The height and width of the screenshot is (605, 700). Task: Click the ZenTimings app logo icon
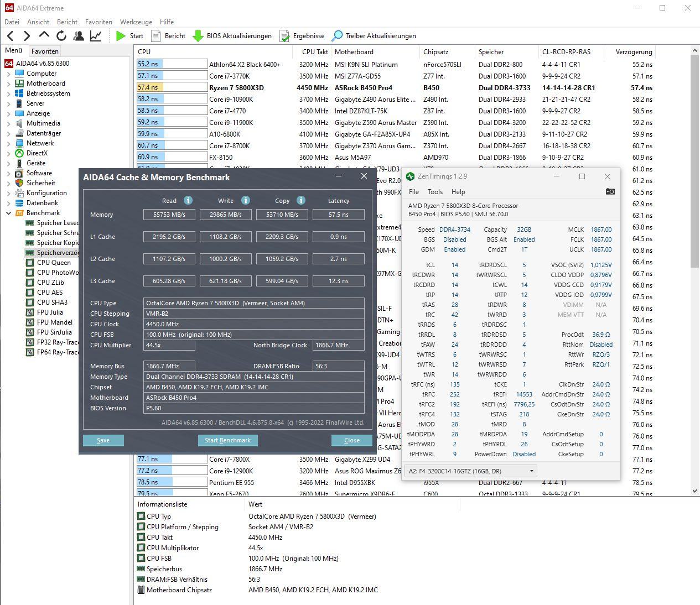410,176
